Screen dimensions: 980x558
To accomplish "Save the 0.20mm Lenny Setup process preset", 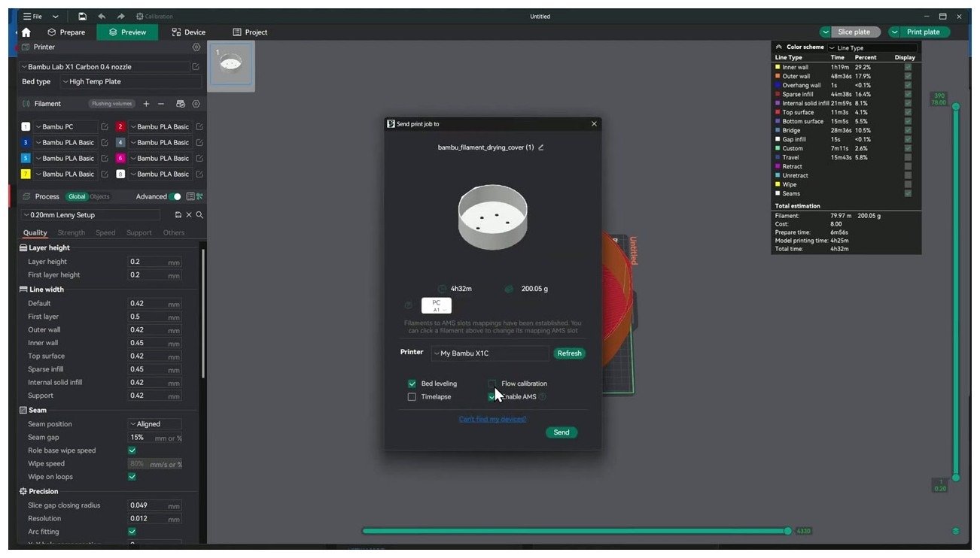I will [178, 215].
